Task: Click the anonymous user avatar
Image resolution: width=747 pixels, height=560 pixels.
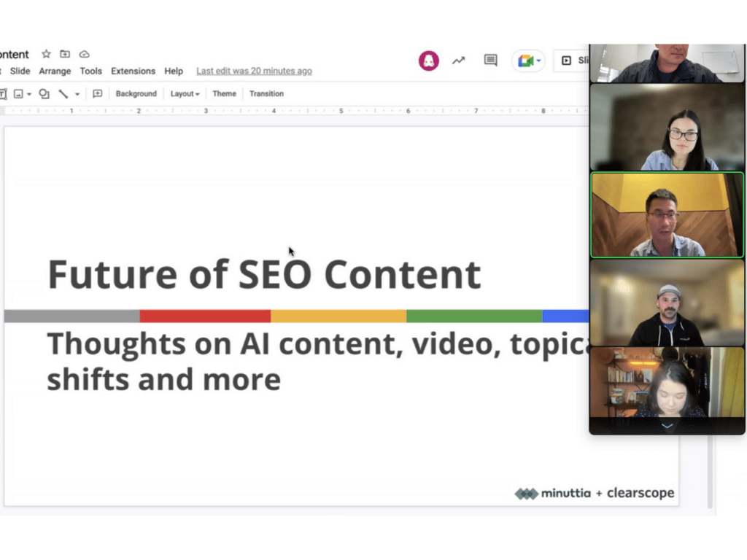Action: pos(428,61)
